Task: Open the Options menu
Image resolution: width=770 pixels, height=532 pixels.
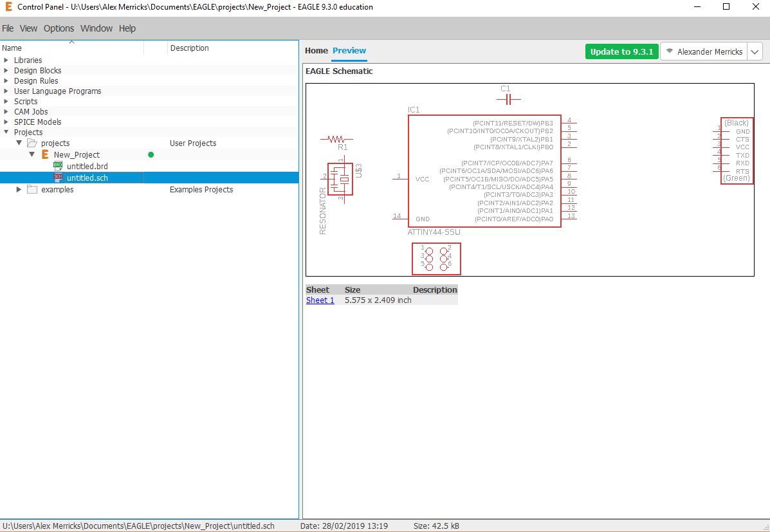Action: click(x=59, y=28)
